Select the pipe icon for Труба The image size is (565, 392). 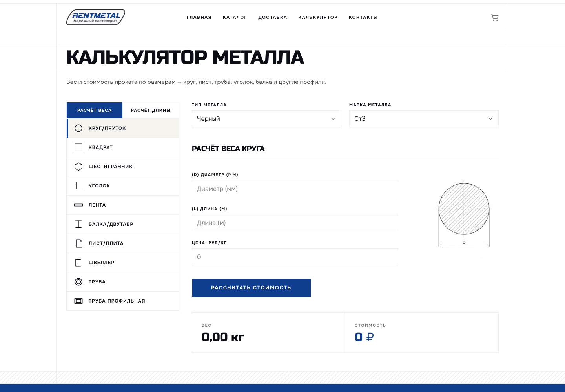tap(78, 282)
